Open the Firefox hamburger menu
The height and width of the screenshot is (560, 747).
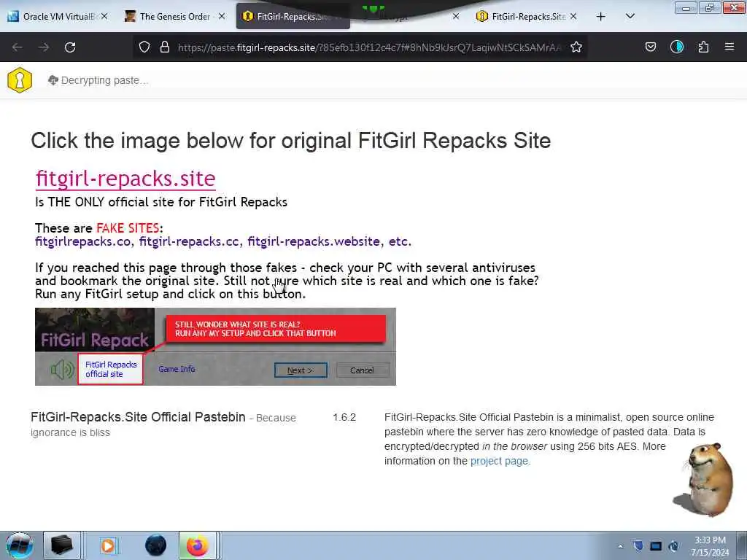729,47
